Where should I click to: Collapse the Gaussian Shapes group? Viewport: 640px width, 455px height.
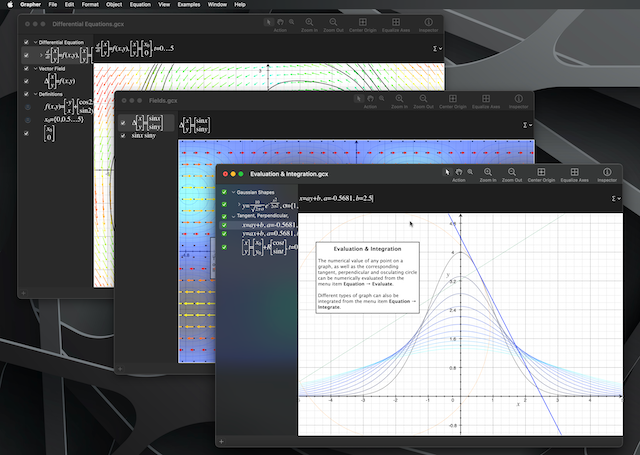click(233, 192)
